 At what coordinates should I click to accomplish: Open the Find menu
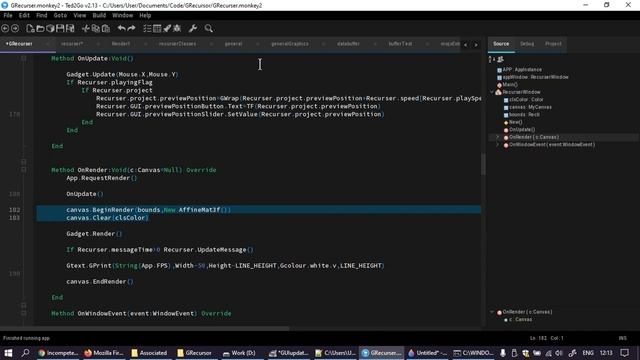pyautogui.click(x=42, y=16)
